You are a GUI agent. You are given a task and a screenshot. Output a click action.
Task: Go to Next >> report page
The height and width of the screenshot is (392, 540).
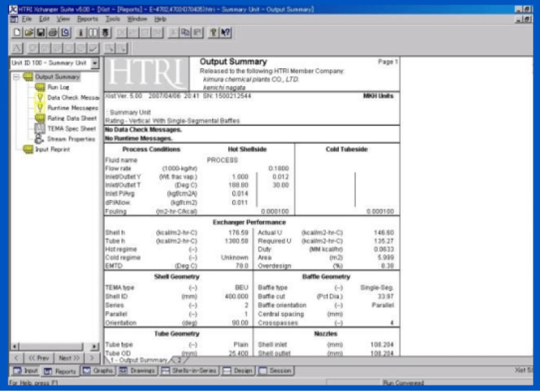click(x=68, y=357)
